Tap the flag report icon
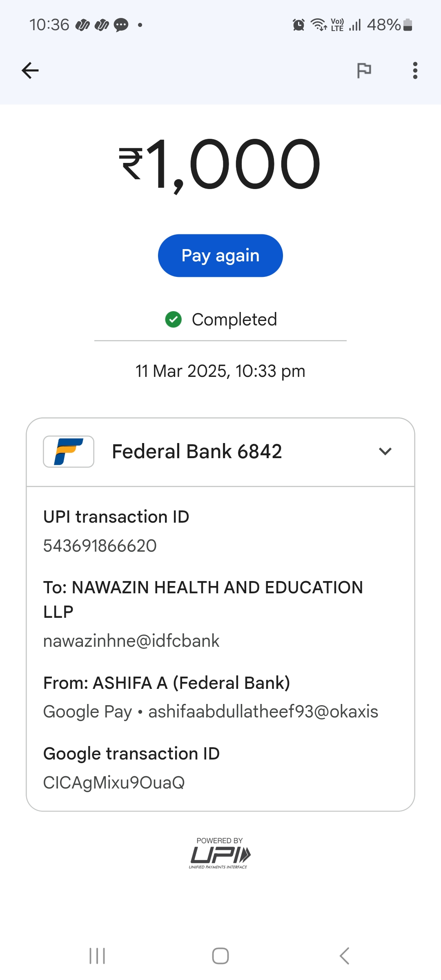This screenshot has height=980, width=441. (364, 71)
